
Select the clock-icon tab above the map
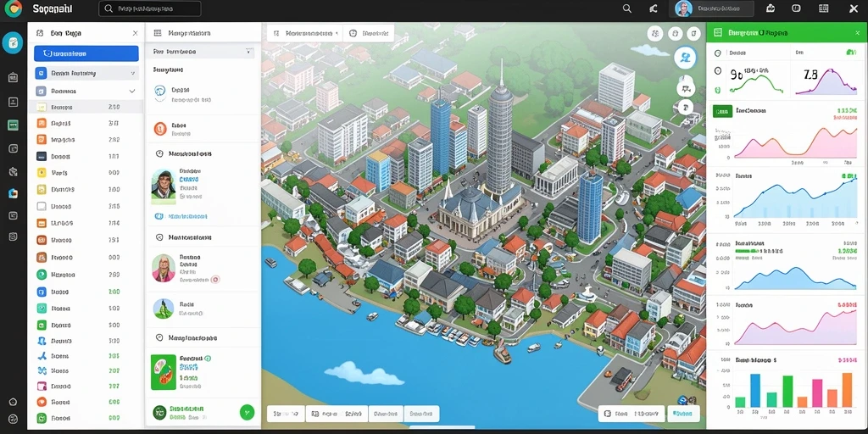point(369,33)
